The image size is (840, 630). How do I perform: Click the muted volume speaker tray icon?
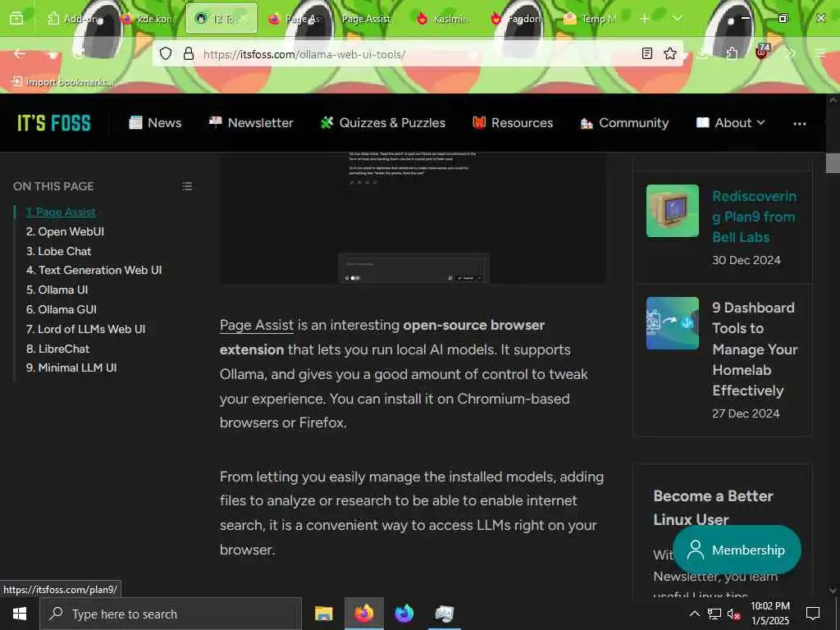click(x=733, y=614)
